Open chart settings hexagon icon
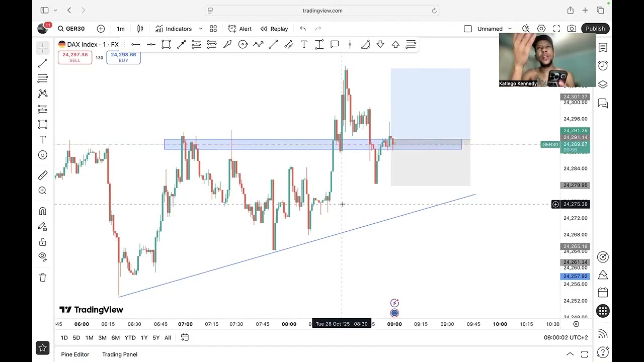 541,29
